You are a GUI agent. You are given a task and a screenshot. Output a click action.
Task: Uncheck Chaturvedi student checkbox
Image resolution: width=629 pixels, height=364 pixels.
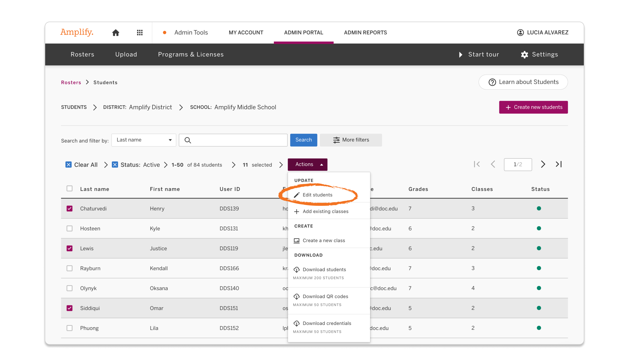70,209
